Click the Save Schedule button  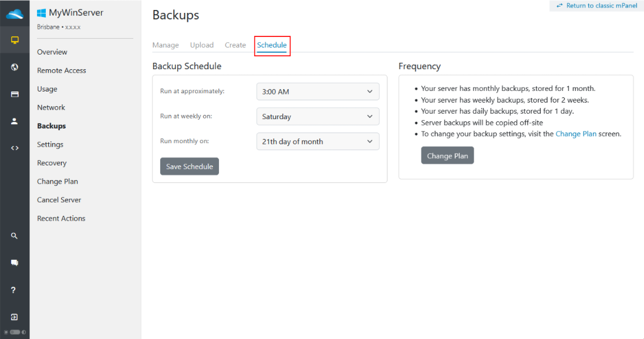click(x=190, y=166)
